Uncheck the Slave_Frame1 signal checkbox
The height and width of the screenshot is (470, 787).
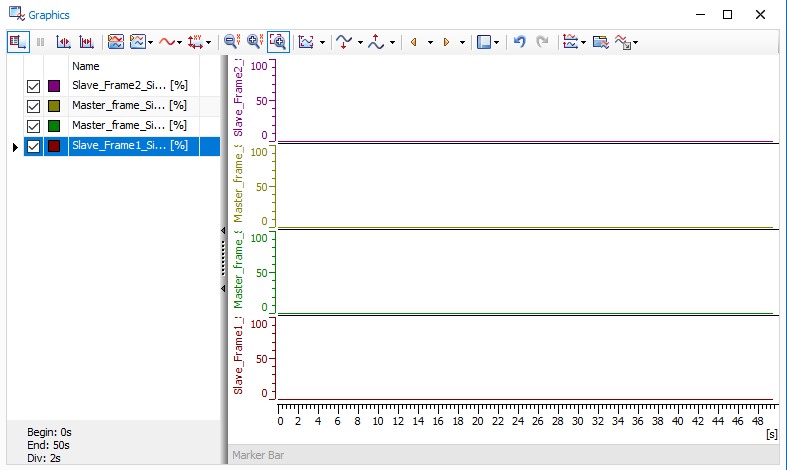(33, 146)
